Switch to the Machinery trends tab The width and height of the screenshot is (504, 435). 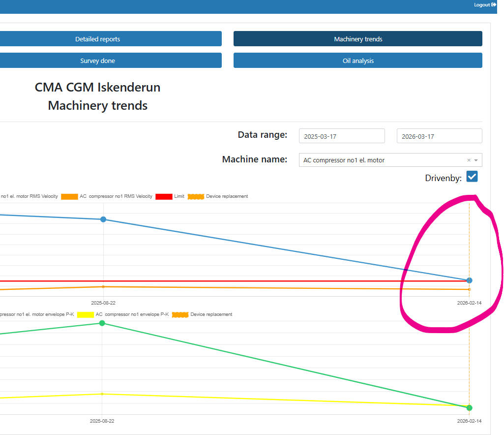(x=357, y=39)
